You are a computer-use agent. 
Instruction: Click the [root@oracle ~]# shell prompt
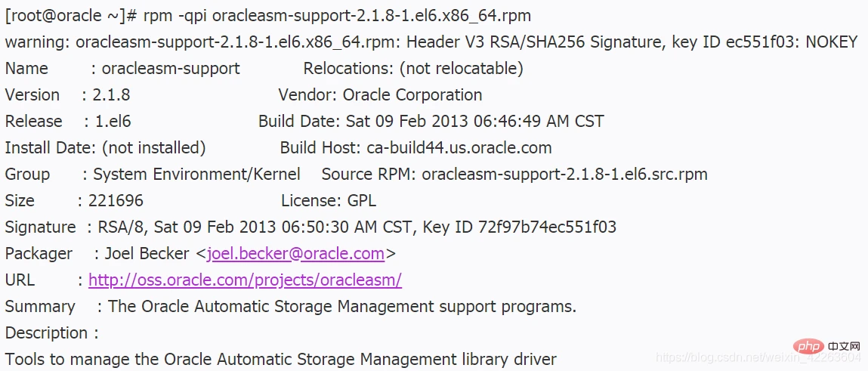[71, 16]
